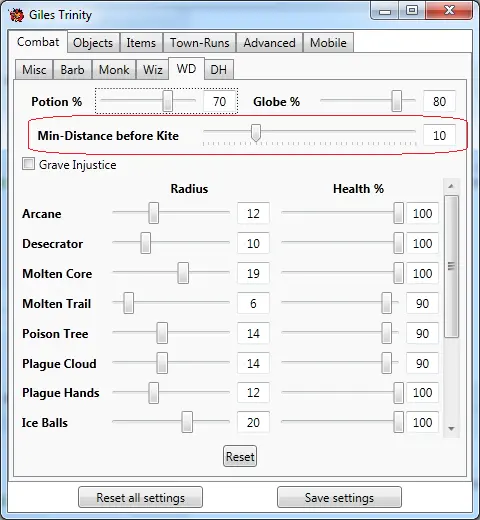
Task: Open the Mobile tab
Action: tap(328, 43)
